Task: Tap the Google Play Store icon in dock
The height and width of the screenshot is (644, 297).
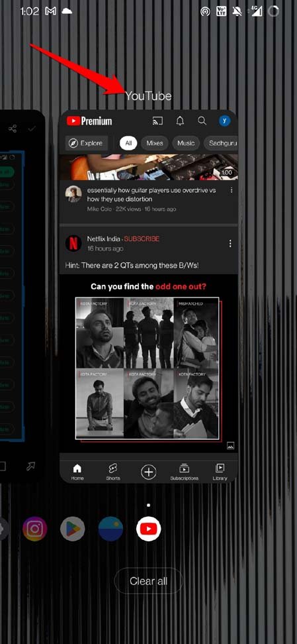Action: pyautogui.click(x=73, y=529)
